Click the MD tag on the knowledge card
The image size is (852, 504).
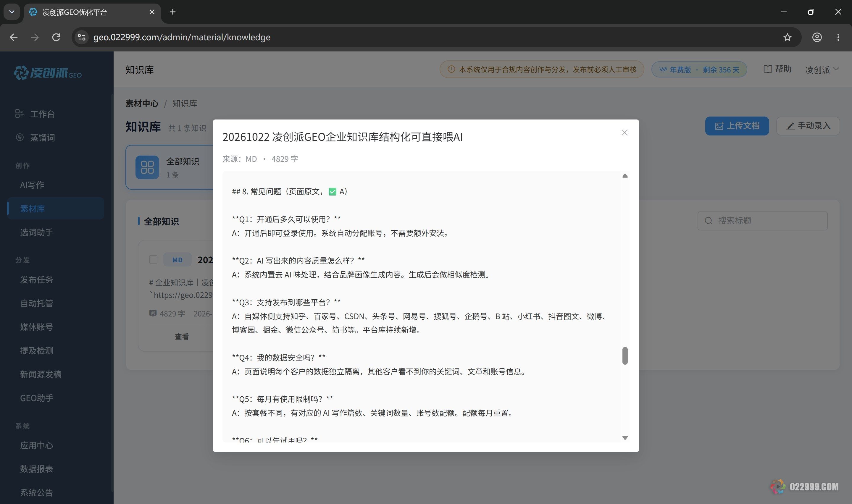tap(177, 260)
